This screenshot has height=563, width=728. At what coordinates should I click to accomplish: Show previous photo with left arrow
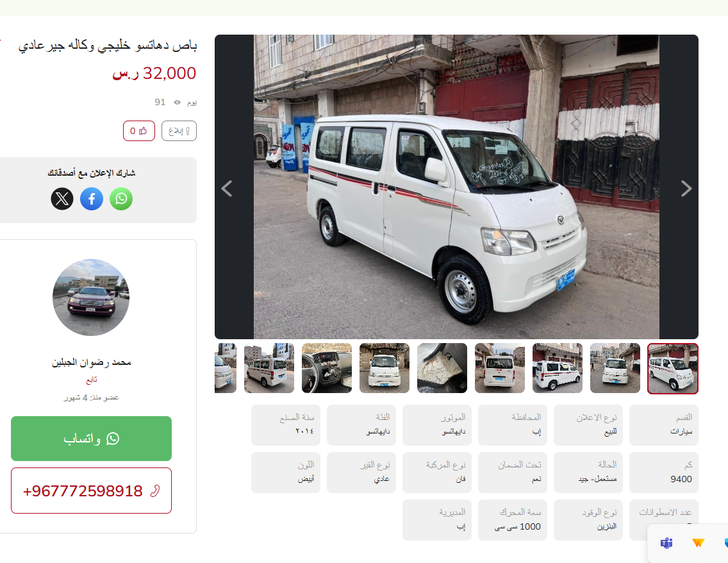[227, 189]
